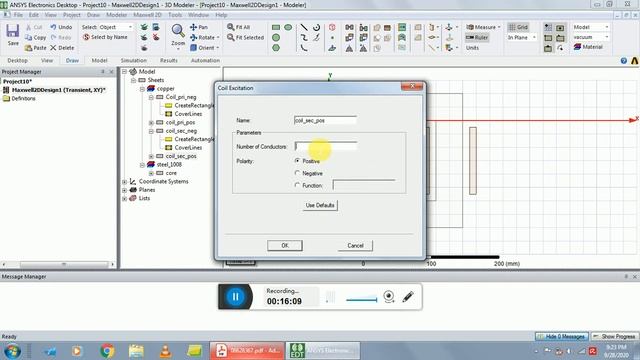Viewport: 640px width, 360px height.
Task: Select Negative polarity radio button
Action: tap(297, 173)
